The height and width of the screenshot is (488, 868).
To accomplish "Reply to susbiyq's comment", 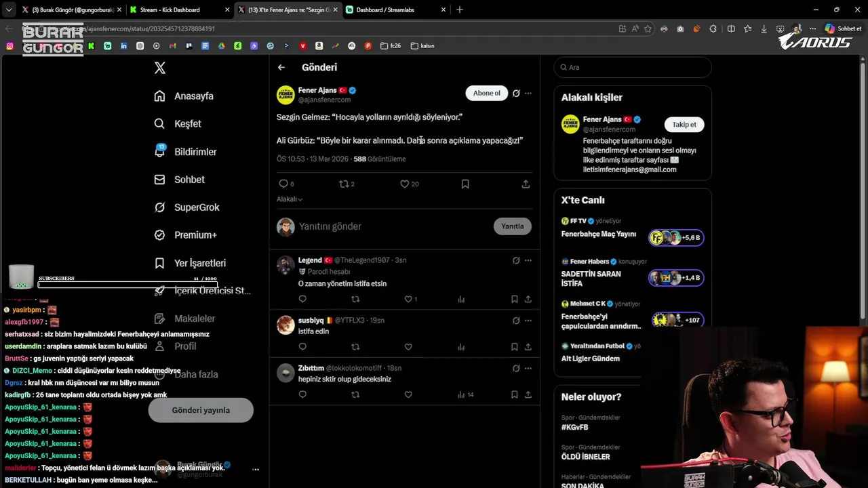I will tap(302, 347).
